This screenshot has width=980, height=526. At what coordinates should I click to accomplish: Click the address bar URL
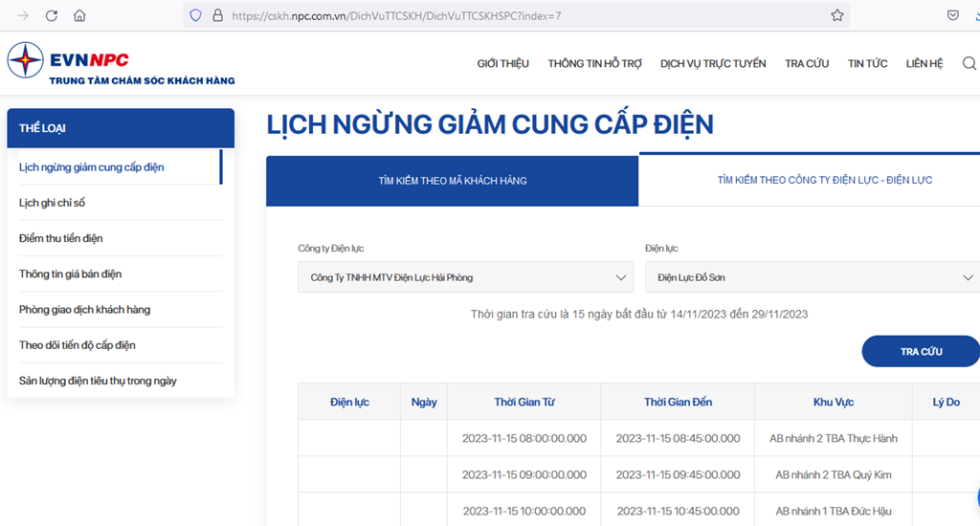[x=396, y=15]
